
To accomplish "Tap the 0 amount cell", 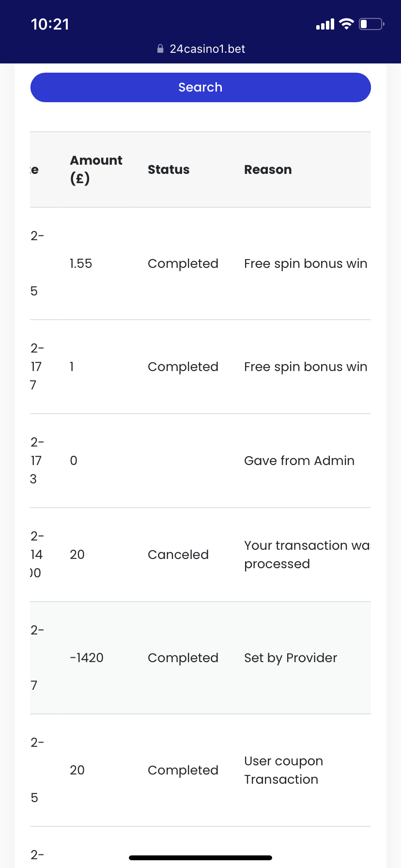I will click(x=74, y=461).
